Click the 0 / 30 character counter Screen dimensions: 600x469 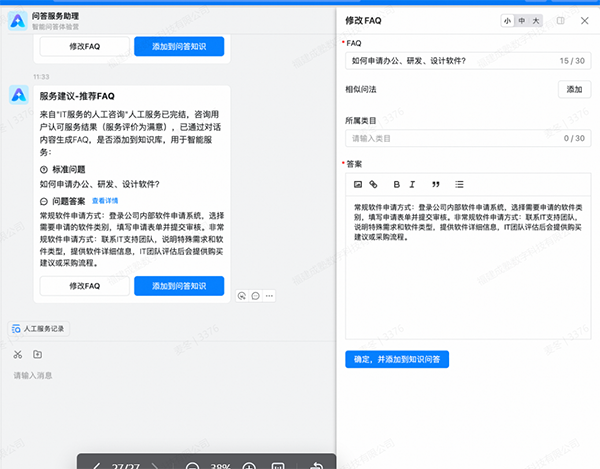pyautogui.click(x=574, y=138)
